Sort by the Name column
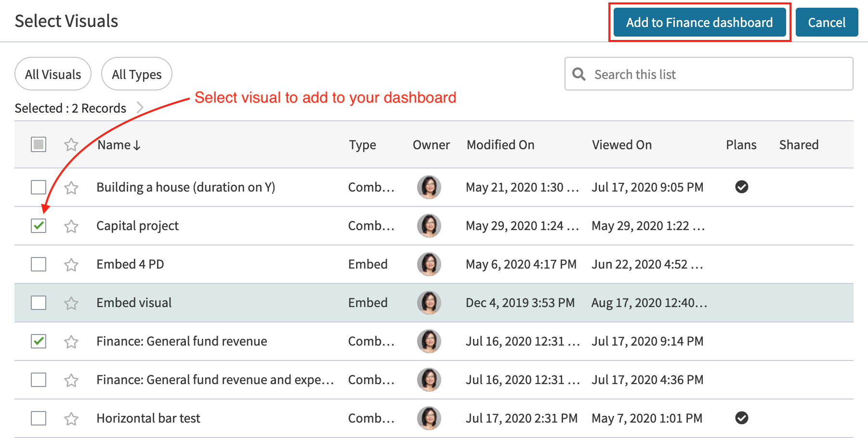Viewport: 868px width, 438px height. 119,145
